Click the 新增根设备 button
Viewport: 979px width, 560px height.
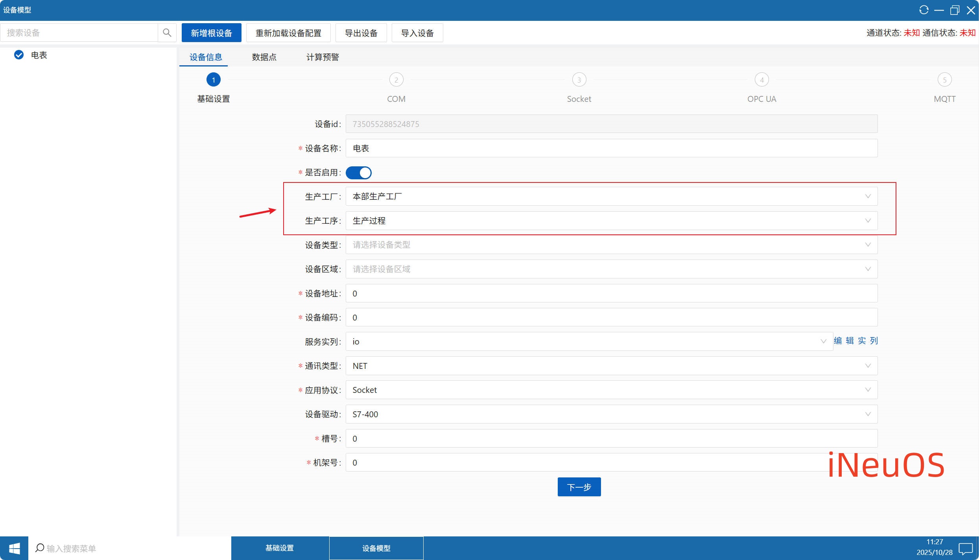tap(211, 33)
